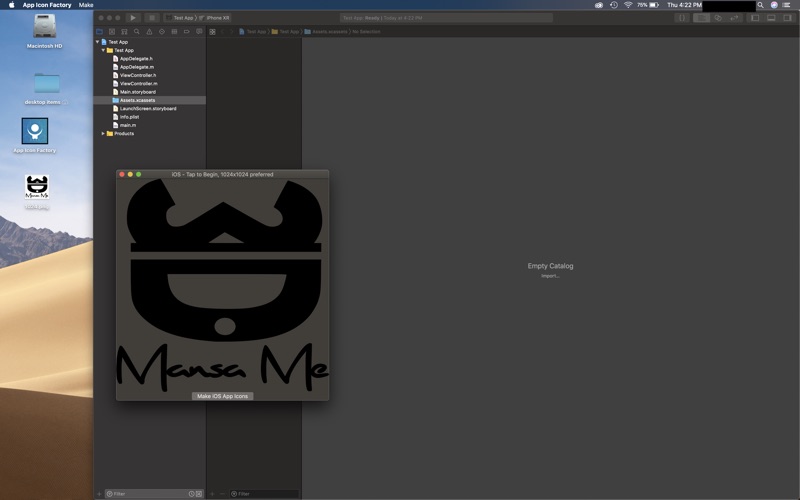Toggle recent files filter in navigator footer
This screenshot has width=800, height=500.
tap(191, 494)
